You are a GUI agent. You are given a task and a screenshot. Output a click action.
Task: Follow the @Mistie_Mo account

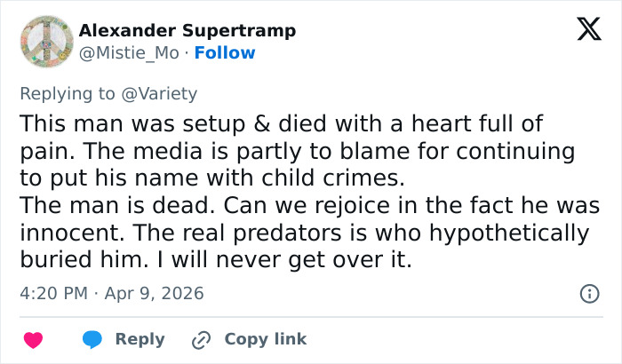(225, 53)
